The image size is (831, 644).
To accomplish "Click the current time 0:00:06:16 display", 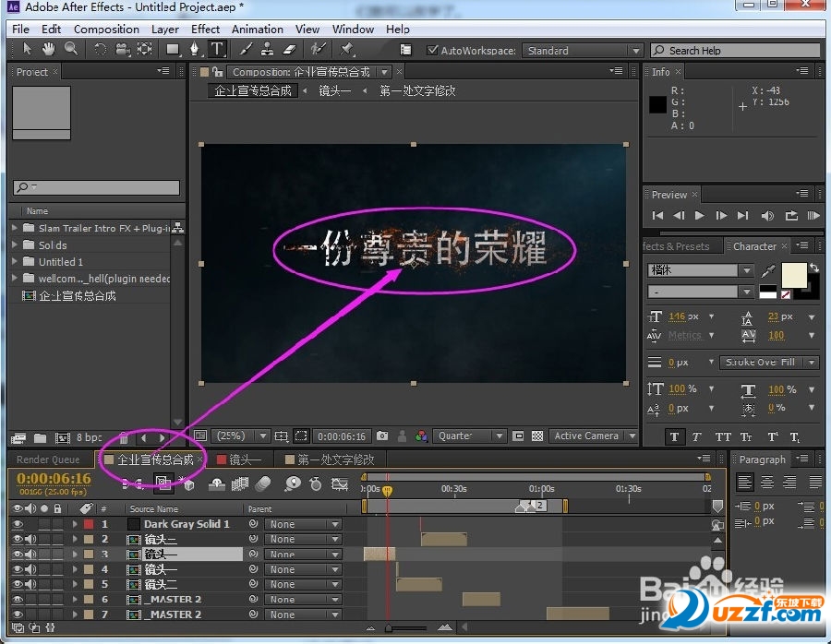I will [54, 478].
